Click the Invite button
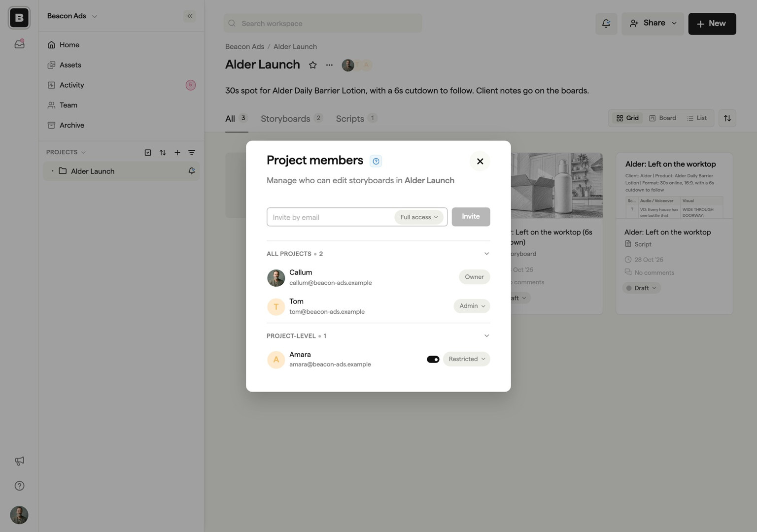 [x=471, y=217]
